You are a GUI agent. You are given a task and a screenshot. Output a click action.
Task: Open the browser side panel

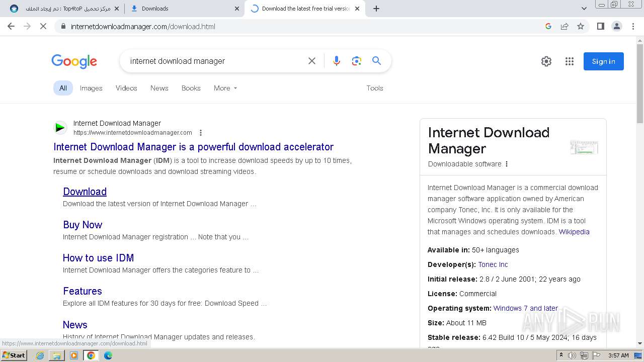coord(600,26)
